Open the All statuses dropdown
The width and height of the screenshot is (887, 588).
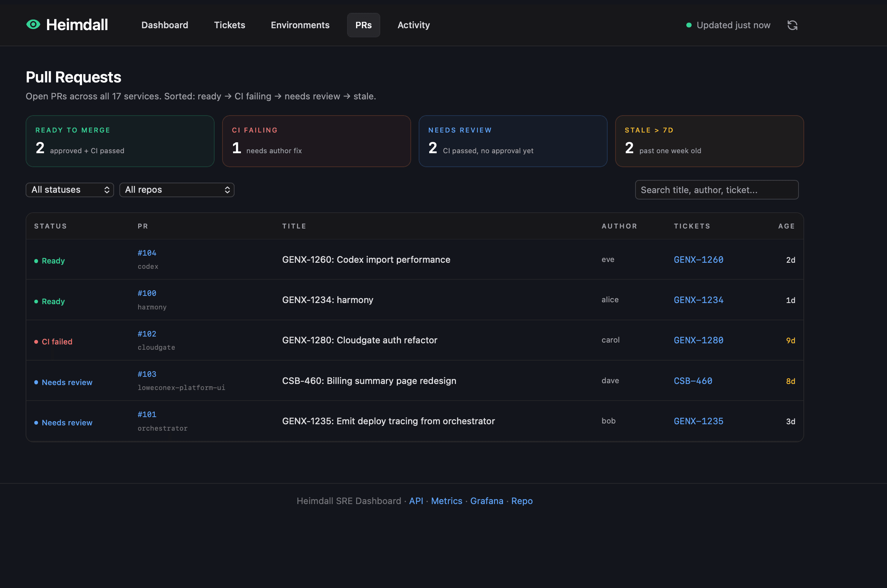pos(70,190)
